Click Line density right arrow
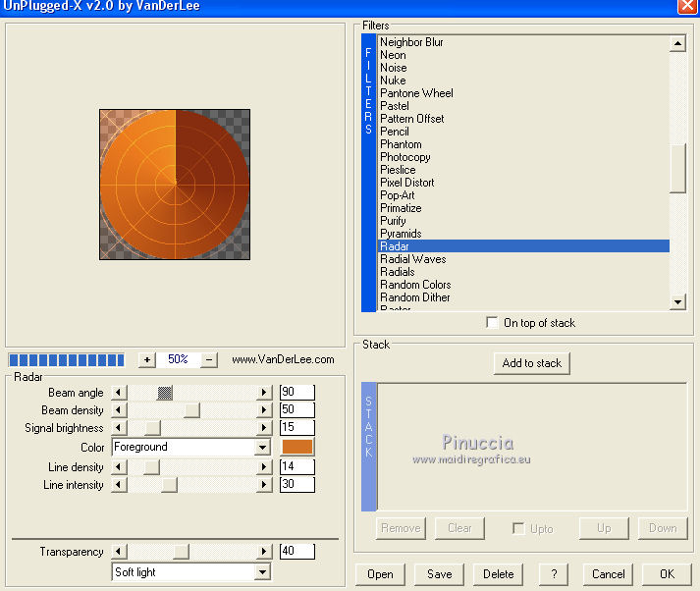The image size is (700, 591). pyautogui.click(x=264, y=467)
